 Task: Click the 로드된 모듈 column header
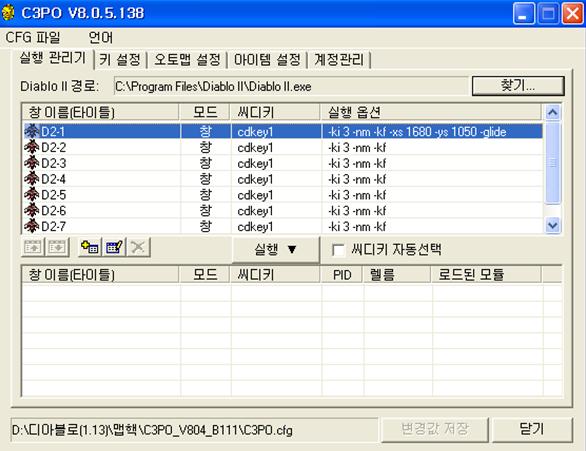coord(486,275)
